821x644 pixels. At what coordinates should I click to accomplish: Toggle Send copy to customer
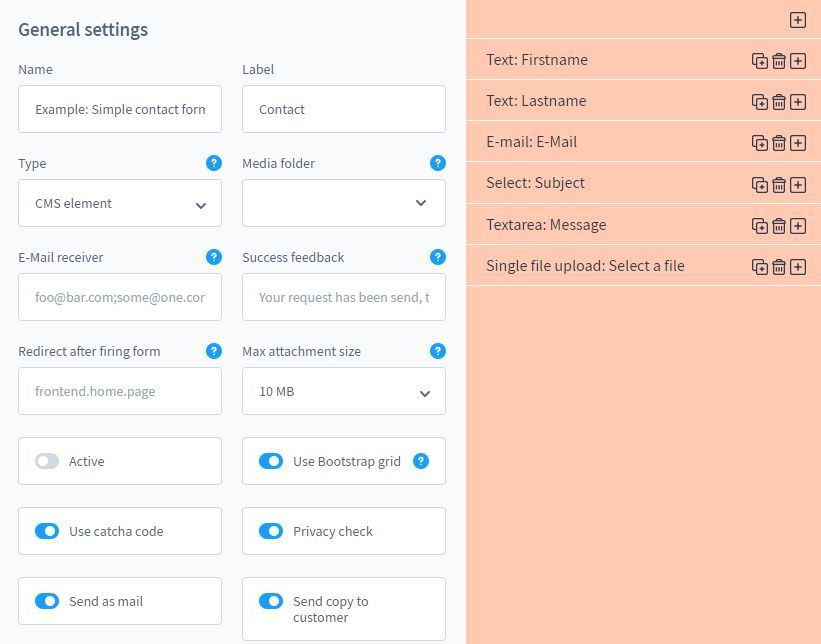pos(271,601)
